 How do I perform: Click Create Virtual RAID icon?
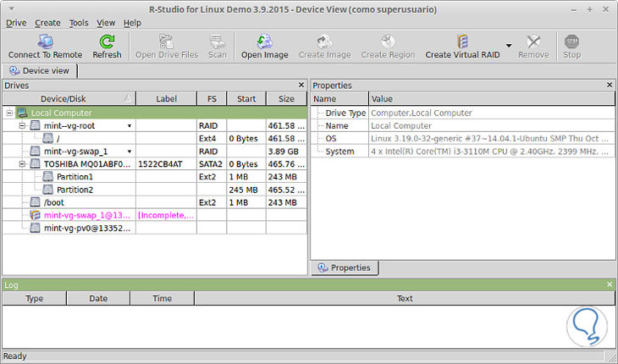462,41
